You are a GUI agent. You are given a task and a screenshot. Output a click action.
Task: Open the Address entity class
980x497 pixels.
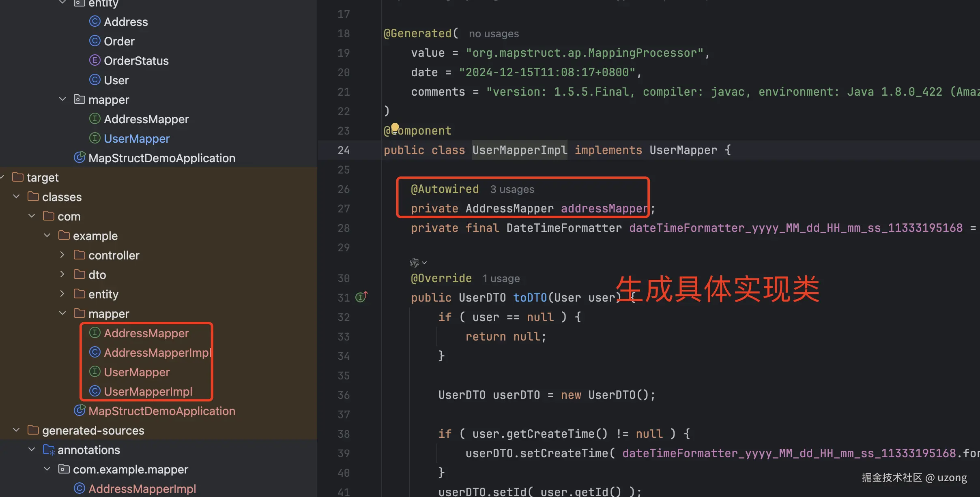[x=126, y=22]
